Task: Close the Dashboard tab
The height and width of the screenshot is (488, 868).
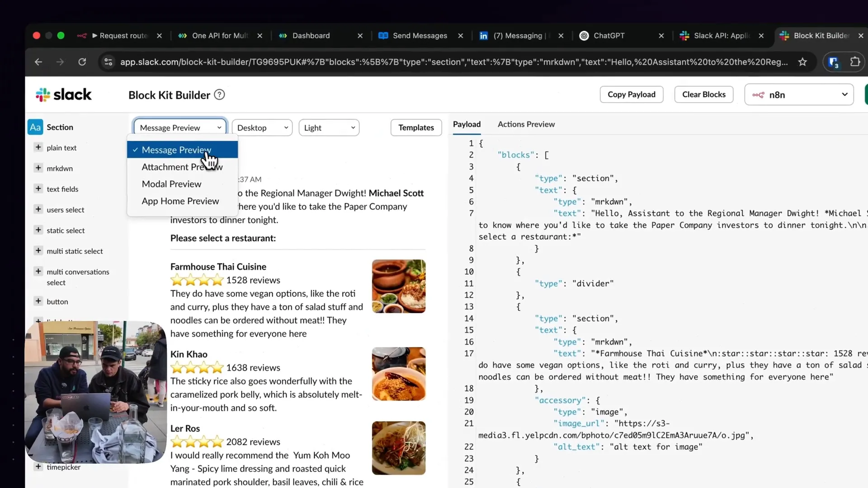Action: pos(360,36)
